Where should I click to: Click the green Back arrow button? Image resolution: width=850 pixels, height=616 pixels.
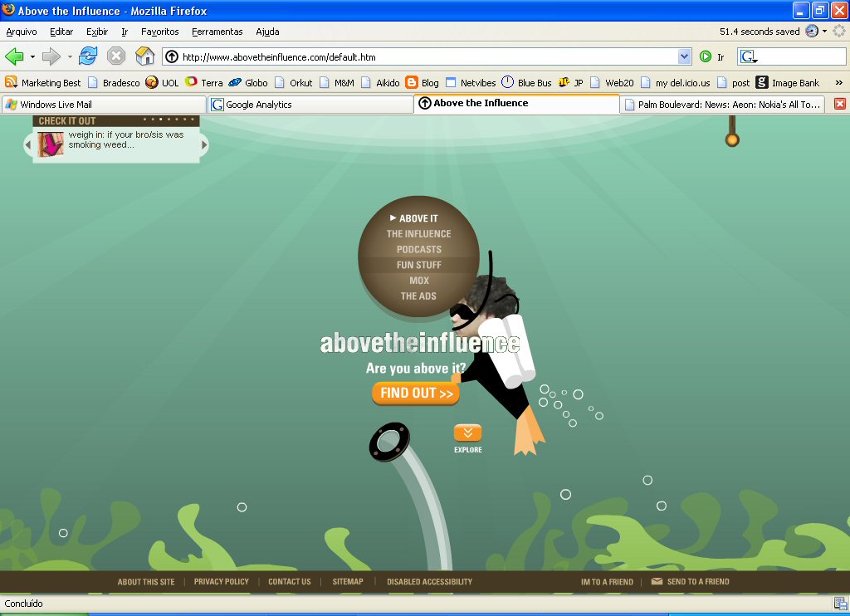click(x=14, y=56)
